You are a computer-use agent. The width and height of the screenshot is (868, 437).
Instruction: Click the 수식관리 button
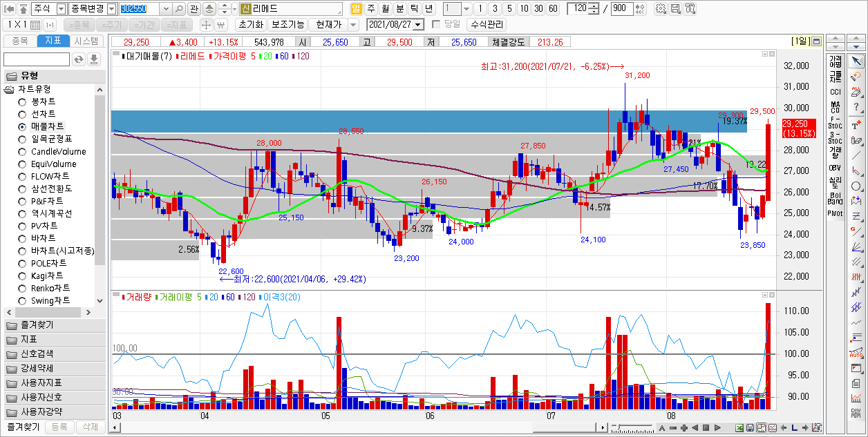[x=487, y=25]
